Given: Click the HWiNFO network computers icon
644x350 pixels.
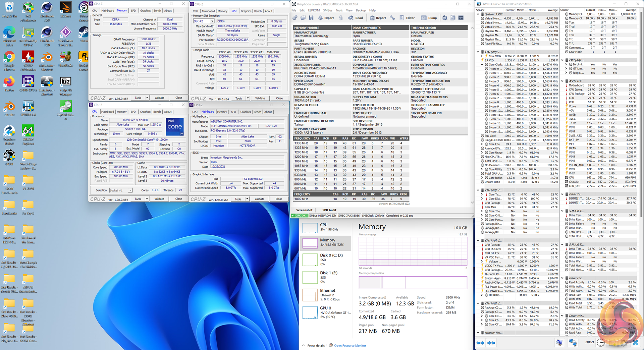Looking at the screenshot, I should 573,342.
